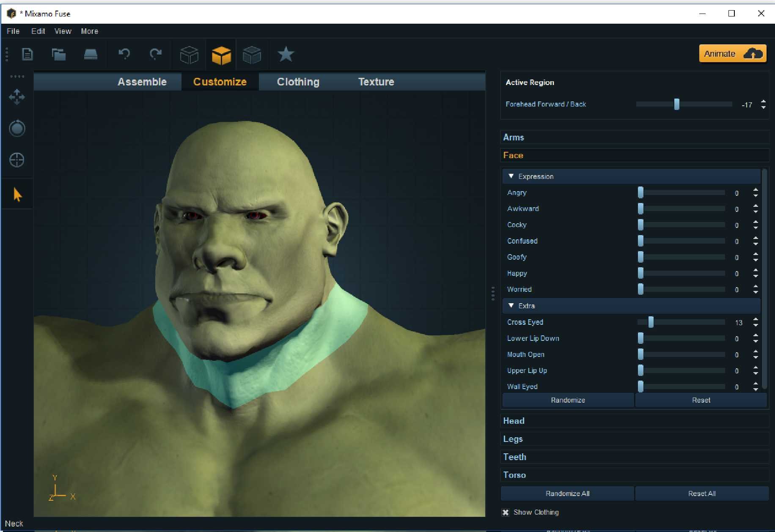Click the Worried expression slider
Screen dimensions: 775x532
tap(682, 290)
